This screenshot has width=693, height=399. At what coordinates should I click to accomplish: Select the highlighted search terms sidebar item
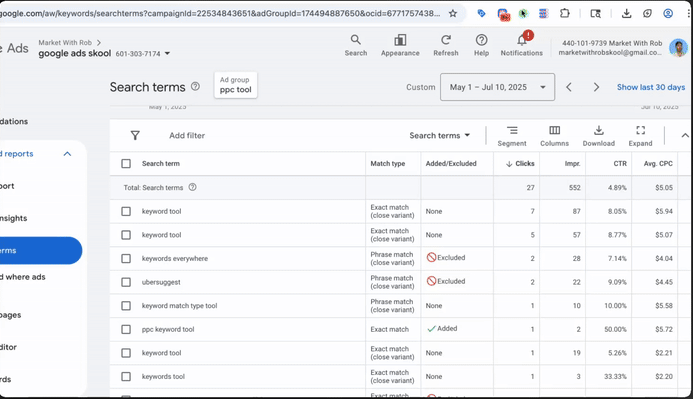pyautogui.click(x=41, y=251)
